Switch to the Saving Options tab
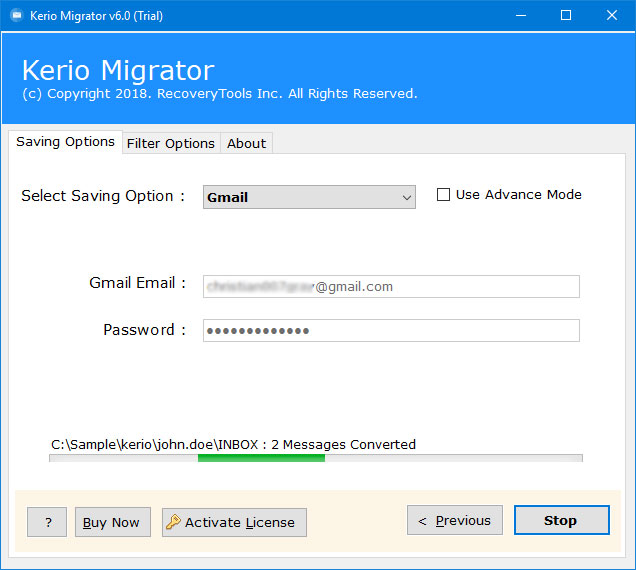Image resolution: width=636 pixels, height=570 pixels. [x=65, y=142]
